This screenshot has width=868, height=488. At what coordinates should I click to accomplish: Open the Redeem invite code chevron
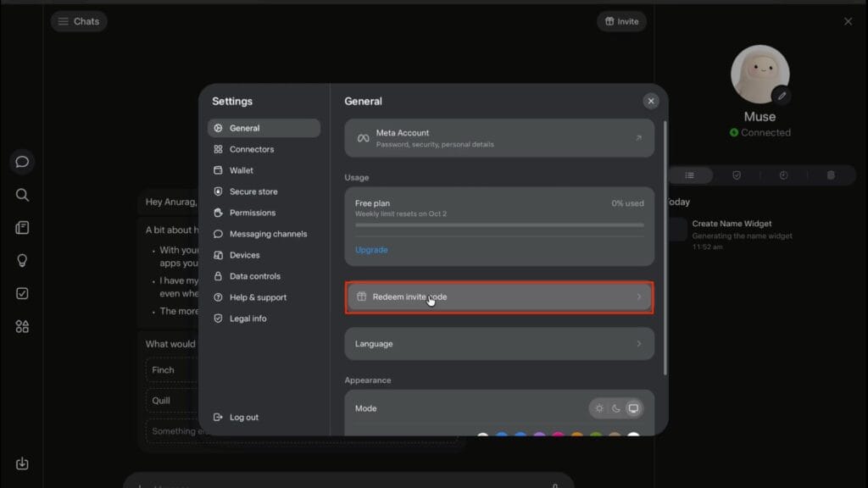point(639,297)
